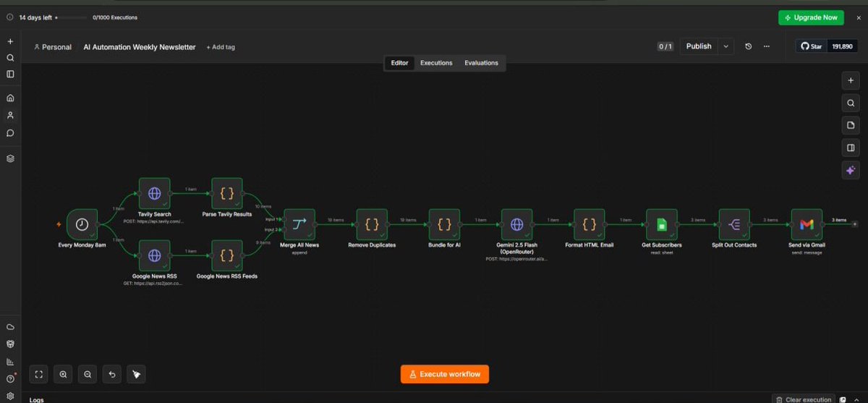Click the tidy-up nodes pointer button

point(136,374)
